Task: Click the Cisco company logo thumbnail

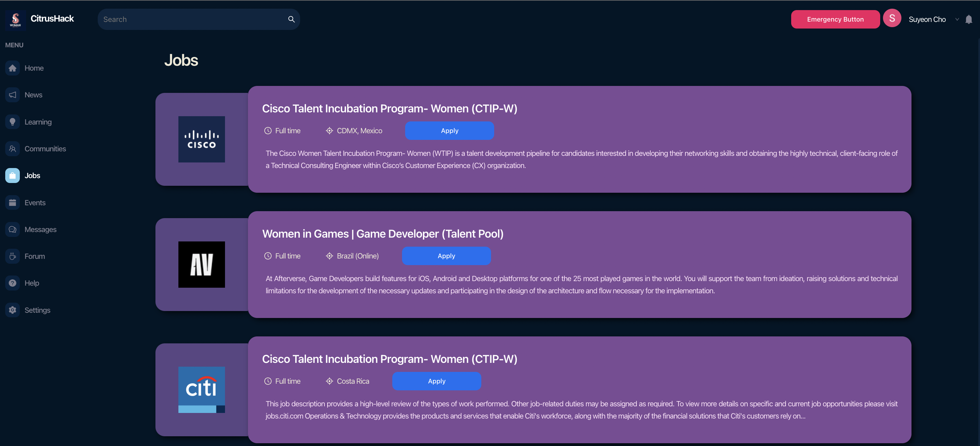Action: [202, 139]
